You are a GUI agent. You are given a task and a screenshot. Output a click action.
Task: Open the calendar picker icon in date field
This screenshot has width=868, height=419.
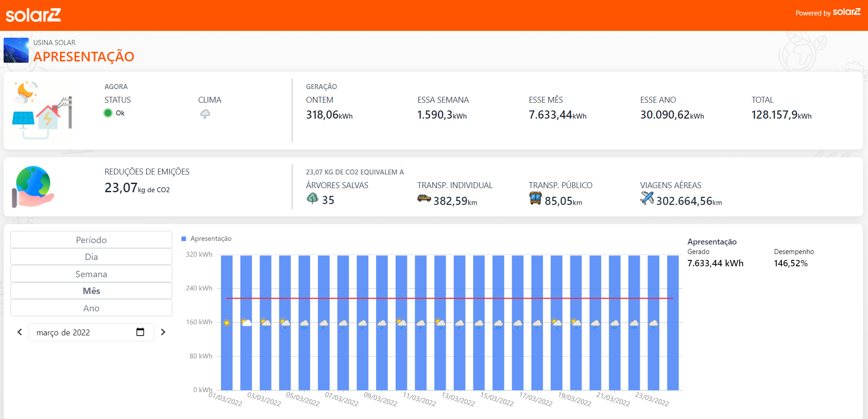[x=140, y=332]
